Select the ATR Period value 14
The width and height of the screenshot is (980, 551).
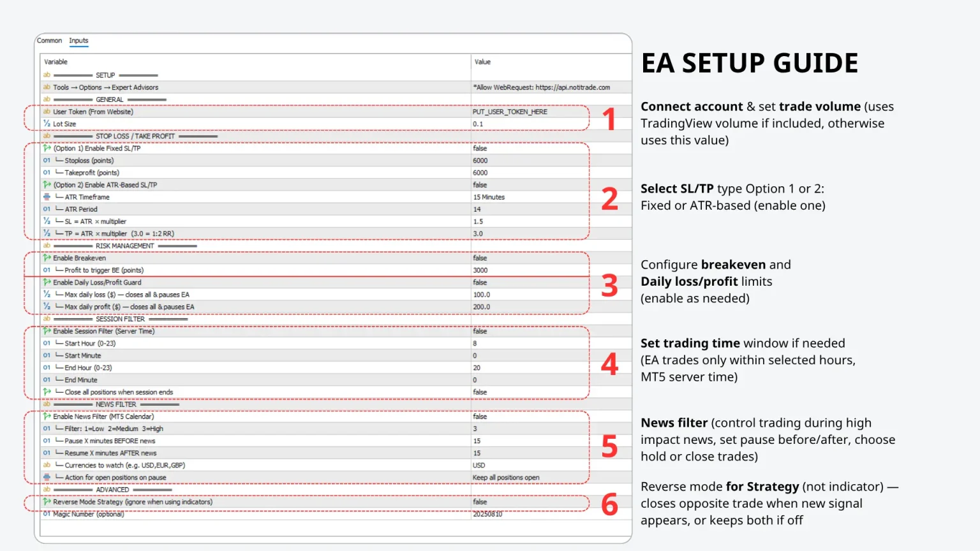click(x=477, y=209)
